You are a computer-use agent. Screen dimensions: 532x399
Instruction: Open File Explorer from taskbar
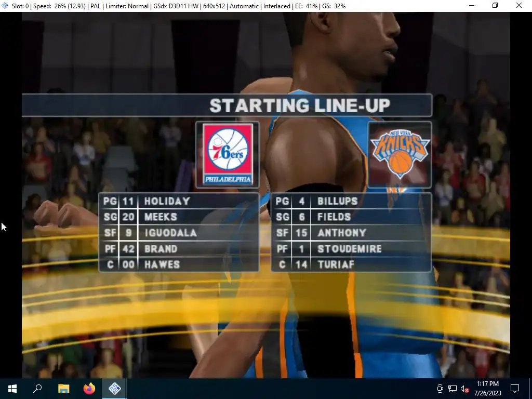[x=63, y=389]
